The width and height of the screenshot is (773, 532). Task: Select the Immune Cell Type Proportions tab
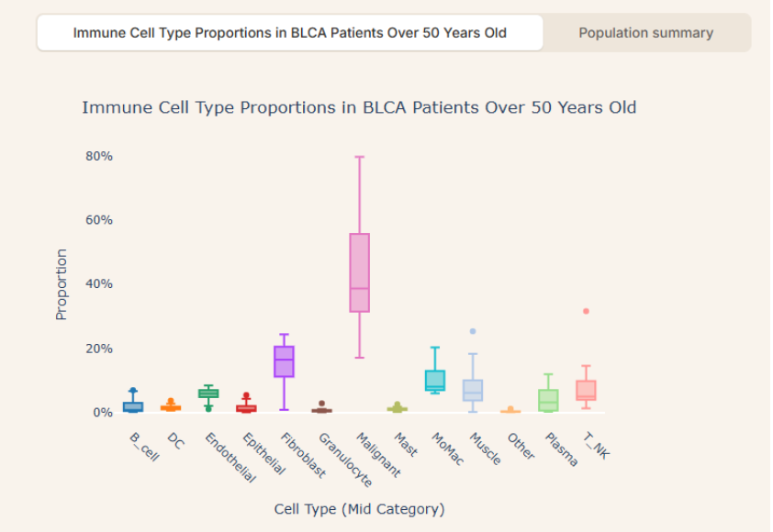(x=289, y=33)
